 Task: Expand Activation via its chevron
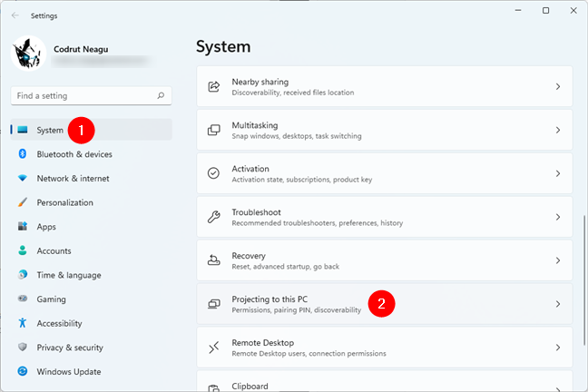point(558,173)
